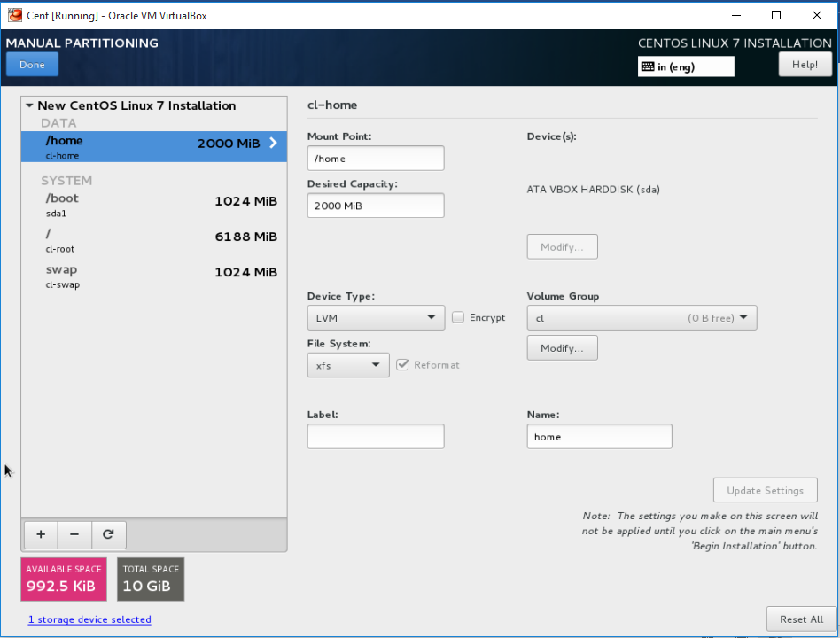Select the /home cl-home partition row
Image resolution: width=840 pixels, height=638 pixels.
pos(154,147)
